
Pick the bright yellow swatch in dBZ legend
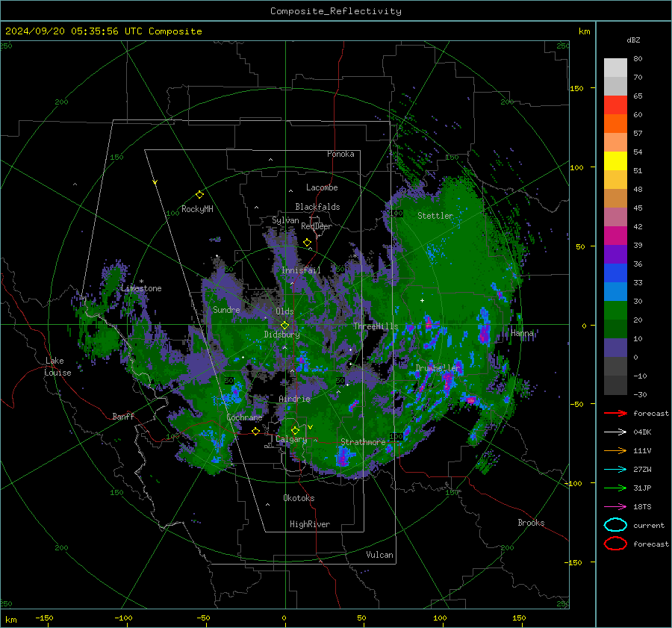pos(615,161)
